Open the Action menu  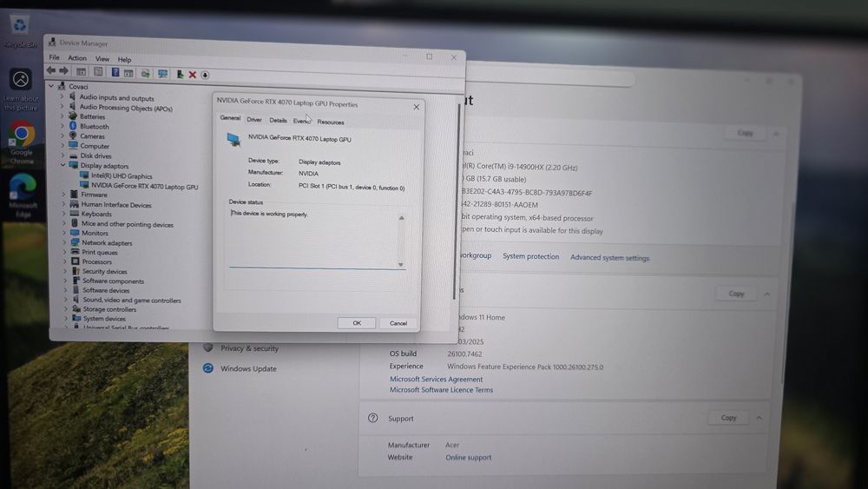[x=77, y=57]
